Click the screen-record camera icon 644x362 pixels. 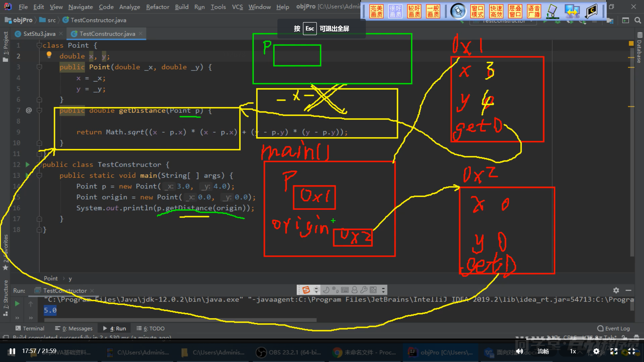[591, 11]
